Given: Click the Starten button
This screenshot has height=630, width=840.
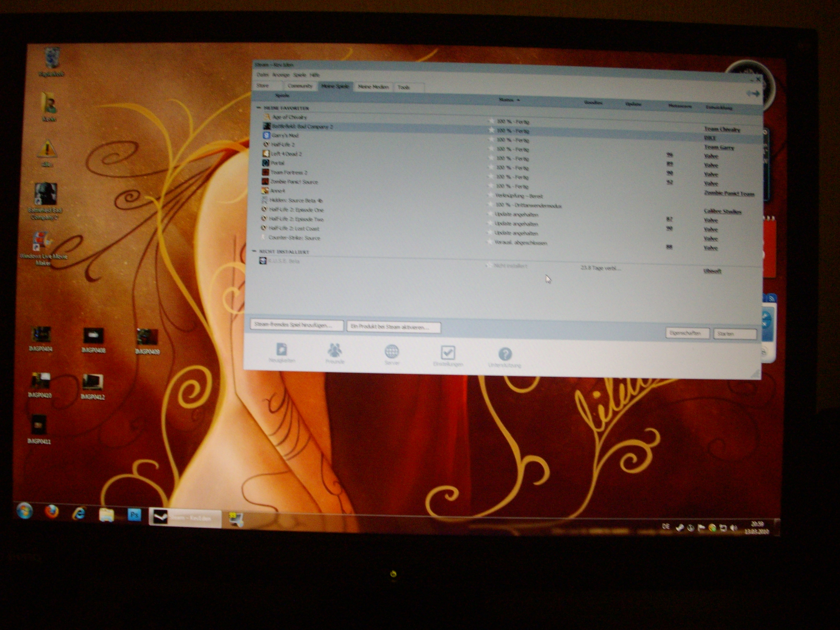Looking at the screenshot, I should (735, 334).
